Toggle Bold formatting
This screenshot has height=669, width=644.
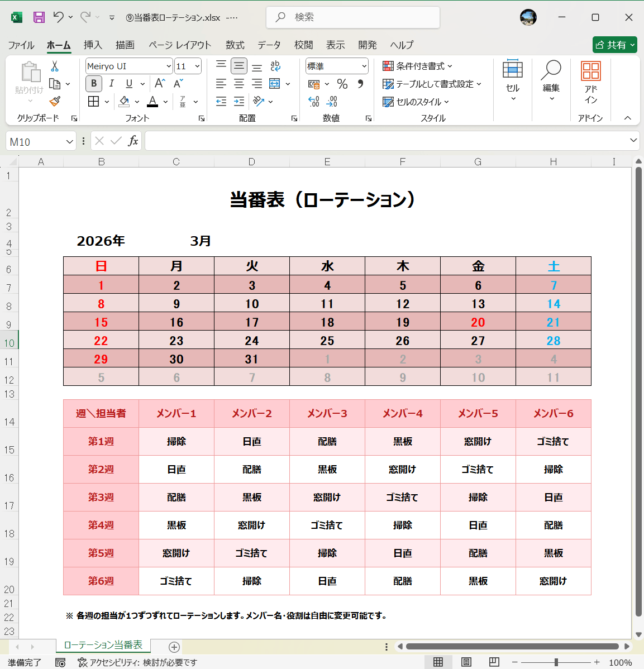[93, 83]
